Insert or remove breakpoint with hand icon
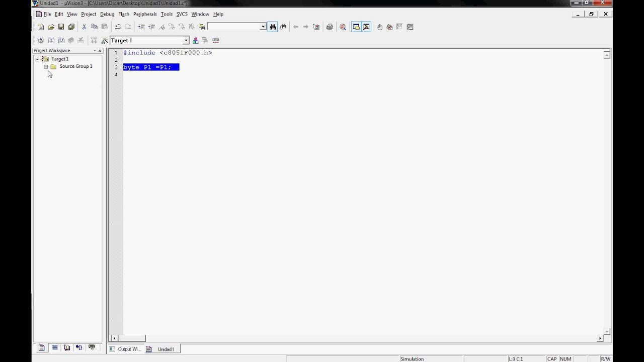 379,27
